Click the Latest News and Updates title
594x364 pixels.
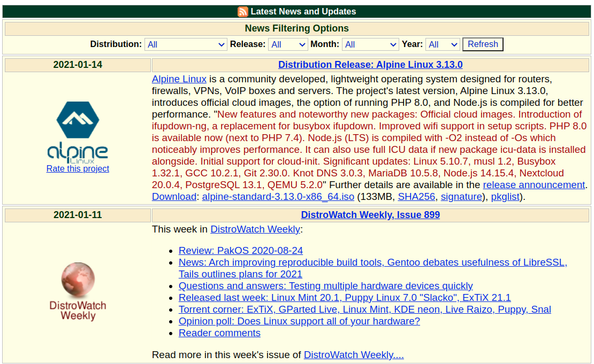tap(303, 12)
